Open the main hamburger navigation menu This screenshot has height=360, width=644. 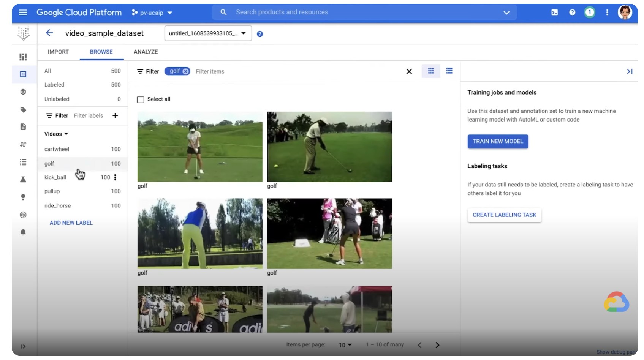coord(23,13)
